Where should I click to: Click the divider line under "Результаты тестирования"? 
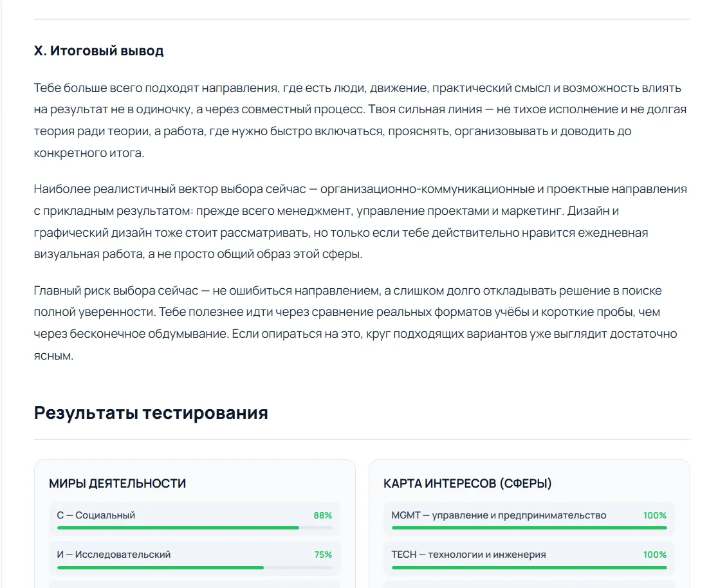pyautogui.click(x=362, y=439)
